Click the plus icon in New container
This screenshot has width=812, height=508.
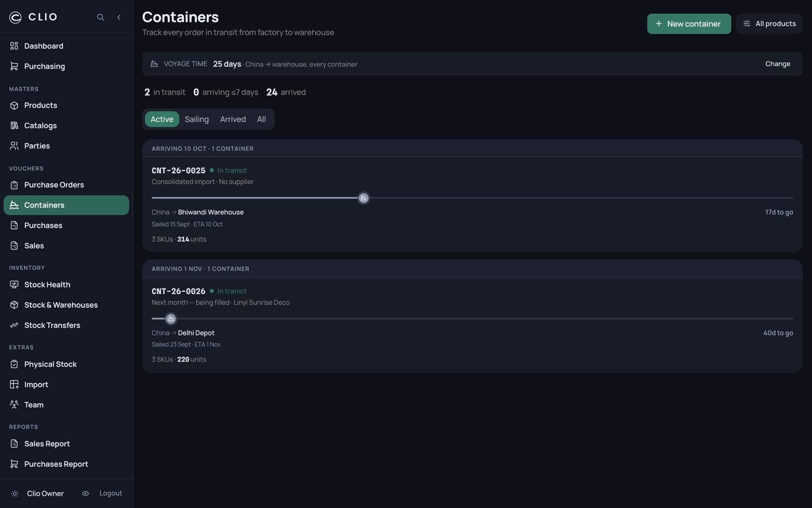pyautogui.click(x=659, y=24)
